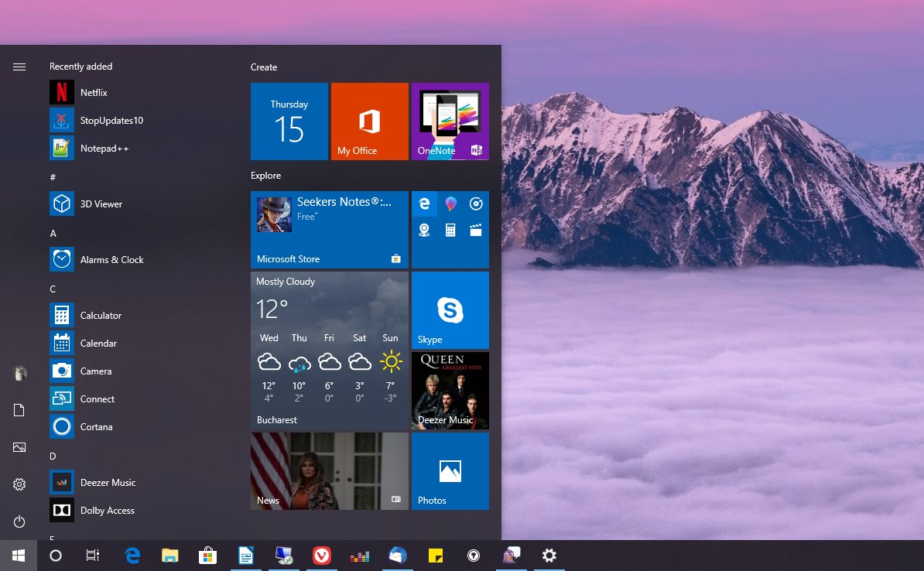Open the keyhole password manager taskbar icon
The image size is (924, 571).
473,556
